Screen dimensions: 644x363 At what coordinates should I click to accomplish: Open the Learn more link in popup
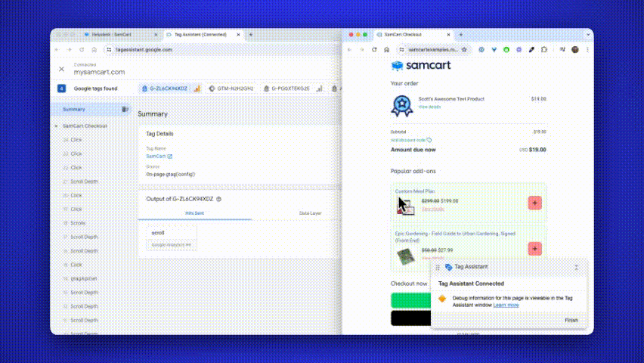pos(506,305)
